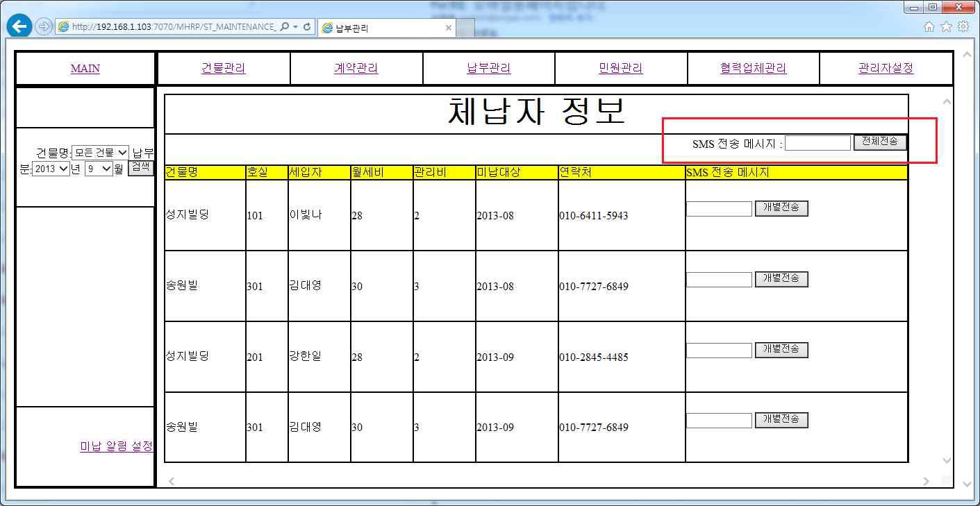Screen dimensions: 980x506
Task: Close the 납부관리 browser tab
Action: click(x=449, y=28)
